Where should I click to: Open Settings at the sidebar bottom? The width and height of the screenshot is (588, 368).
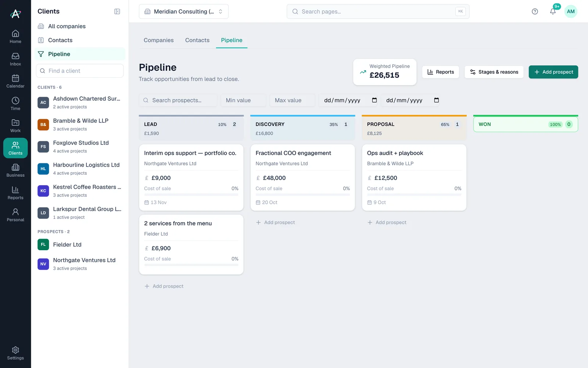(x=15, y=353)
